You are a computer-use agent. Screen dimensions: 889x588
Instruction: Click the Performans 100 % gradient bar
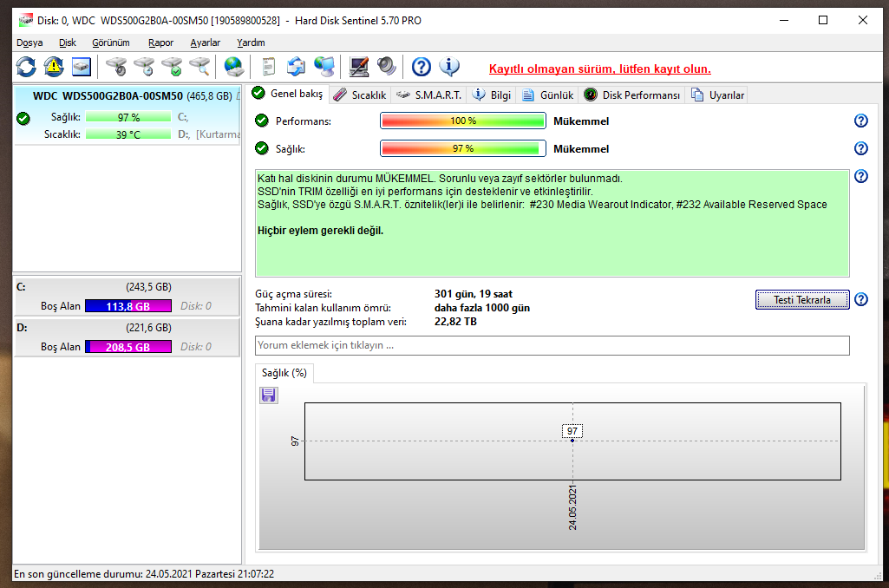click(x=462, y=121)
